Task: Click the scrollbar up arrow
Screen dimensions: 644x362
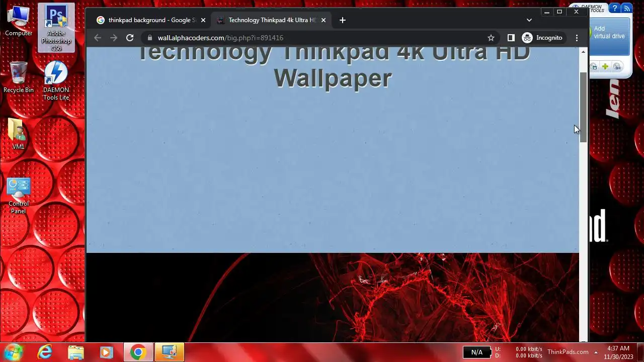Action: tap(583, 52)
